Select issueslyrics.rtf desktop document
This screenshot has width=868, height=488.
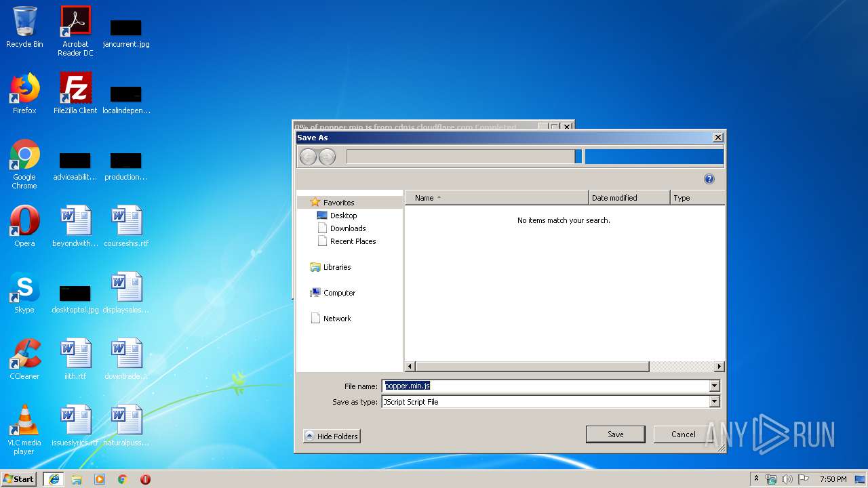[75, 426]
